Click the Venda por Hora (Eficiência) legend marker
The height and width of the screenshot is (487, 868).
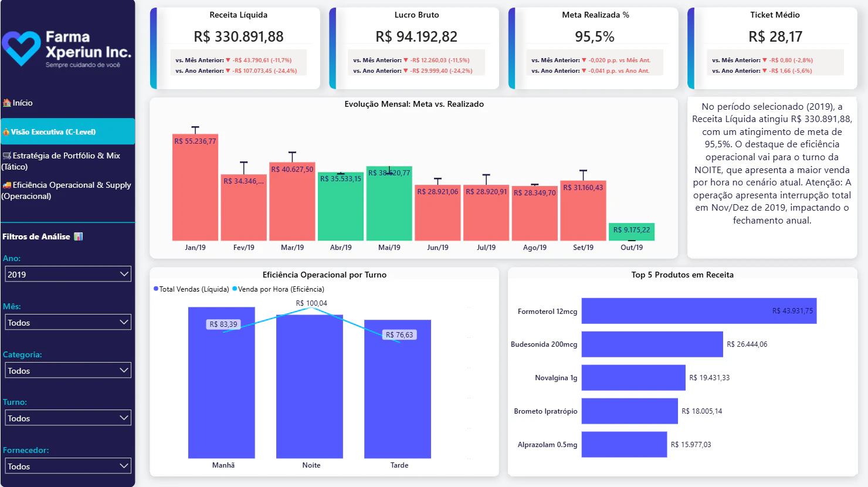[x=235, y=289]
